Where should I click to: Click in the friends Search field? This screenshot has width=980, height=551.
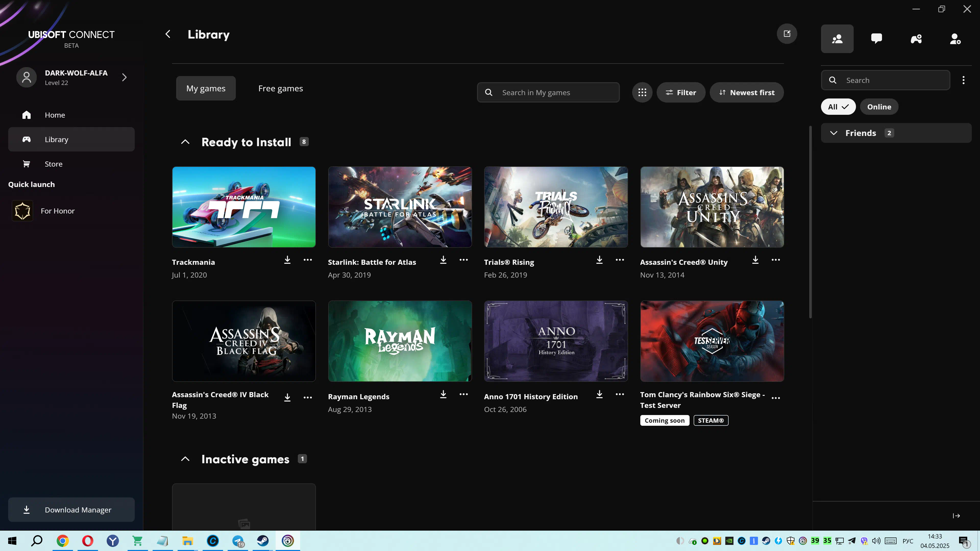tap(885, 80)
